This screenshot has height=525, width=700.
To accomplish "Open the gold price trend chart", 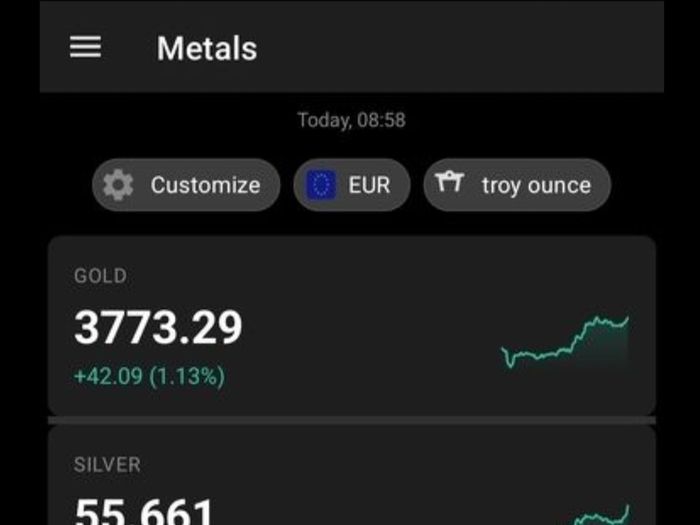I will pos(565,342).
